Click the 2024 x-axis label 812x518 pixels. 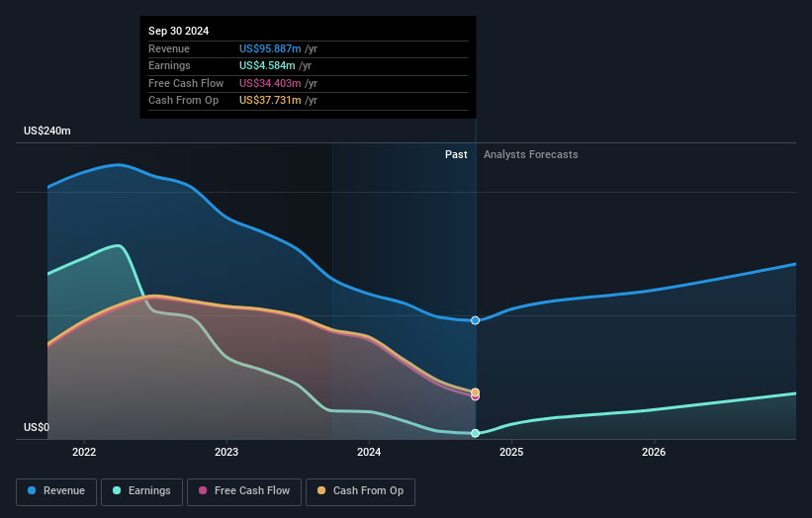[369, 452]
